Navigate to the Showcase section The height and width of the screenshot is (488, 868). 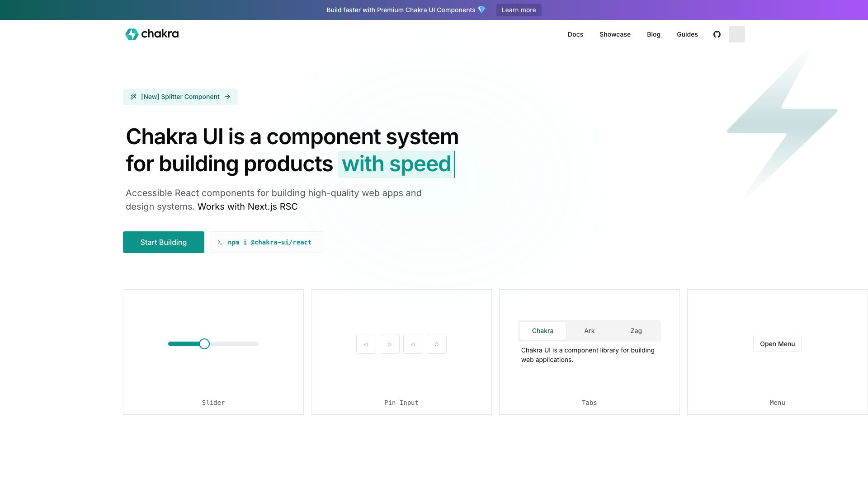pyautogui.click(x=615, y=34)
